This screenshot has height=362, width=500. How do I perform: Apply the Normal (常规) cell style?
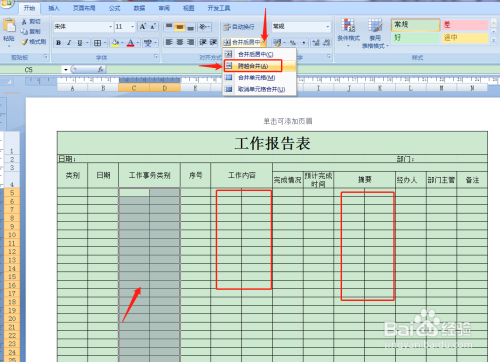415,25
